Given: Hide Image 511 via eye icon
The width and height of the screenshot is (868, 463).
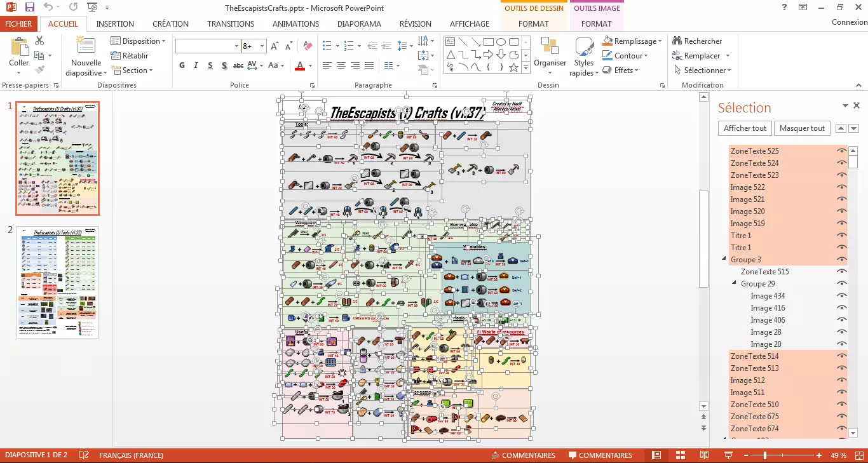Looking at the screenshot, I should 842,393.
